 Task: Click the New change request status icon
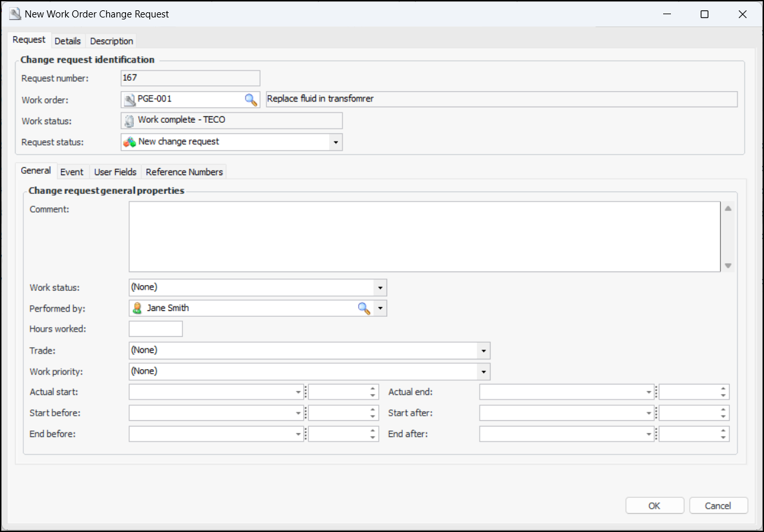(x=130, y=142)
